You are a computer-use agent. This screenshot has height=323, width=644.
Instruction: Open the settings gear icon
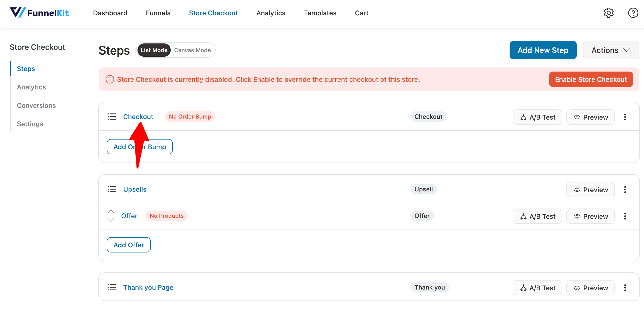click(x=609, y=13)
